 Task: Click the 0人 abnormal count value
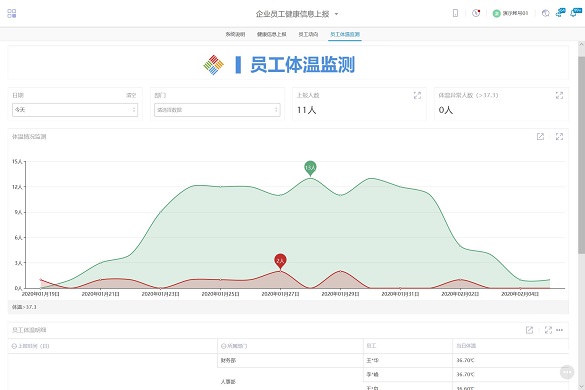445,110
